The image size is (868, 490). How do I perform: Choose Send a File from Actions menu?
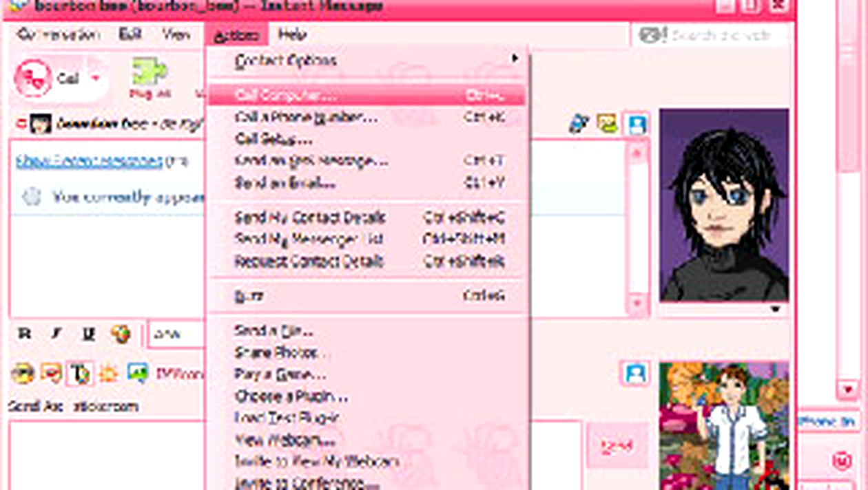click(x=273, y=331)
